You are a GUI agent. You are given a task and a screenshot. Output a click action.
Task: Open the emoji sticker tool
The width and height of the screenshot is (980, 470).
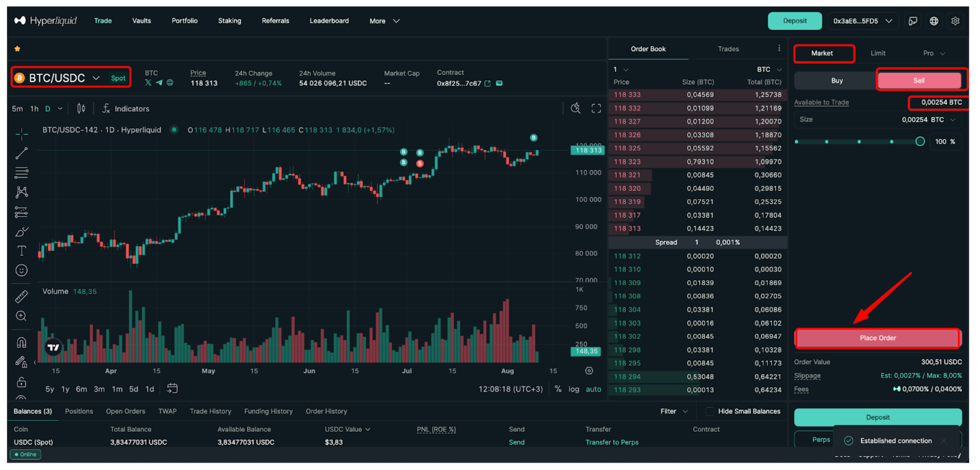(x=22, y=270)
